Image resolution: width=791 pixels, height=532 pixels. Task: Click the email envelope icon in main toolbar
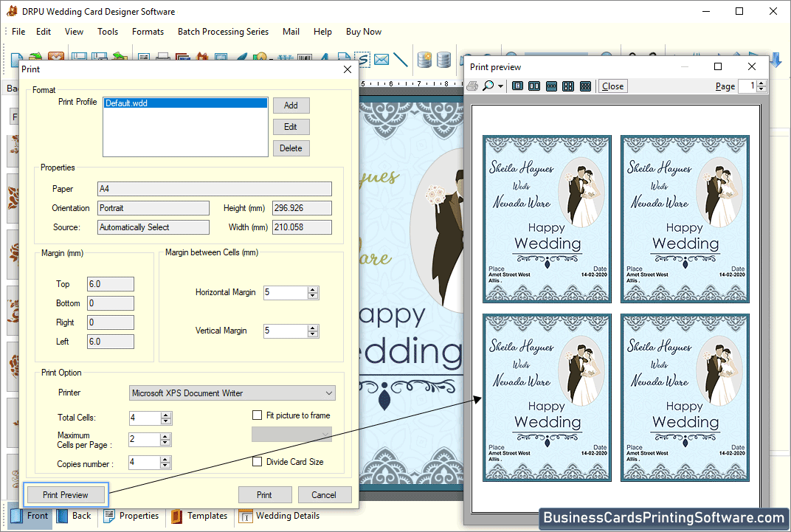(x=381, y=60)
